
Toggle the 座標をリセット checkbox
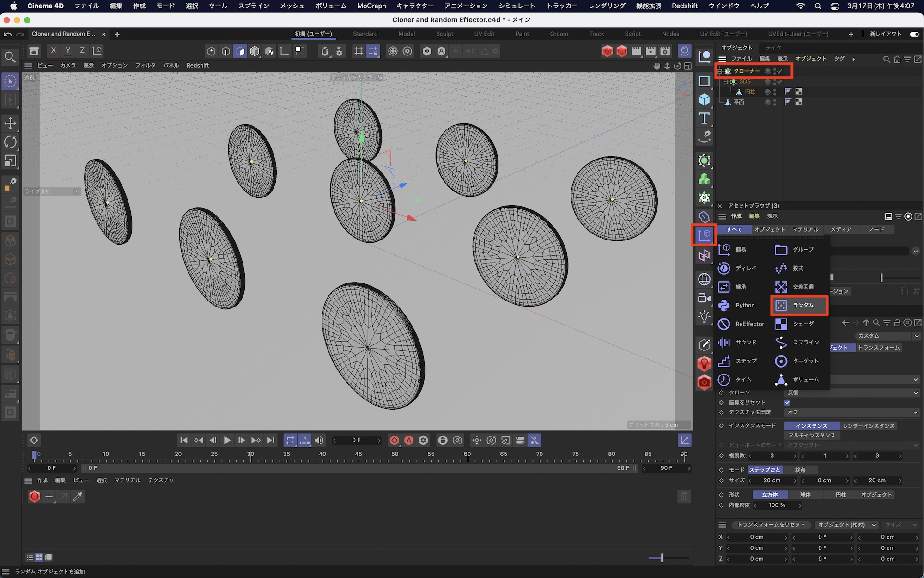coord(787,402)
